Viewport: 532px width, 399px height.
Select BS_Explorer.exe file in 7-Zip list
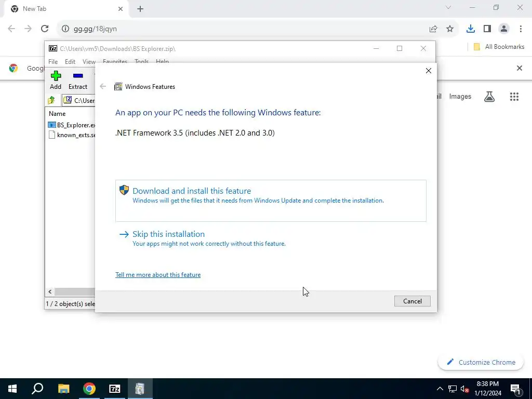[x=72, y=125]
